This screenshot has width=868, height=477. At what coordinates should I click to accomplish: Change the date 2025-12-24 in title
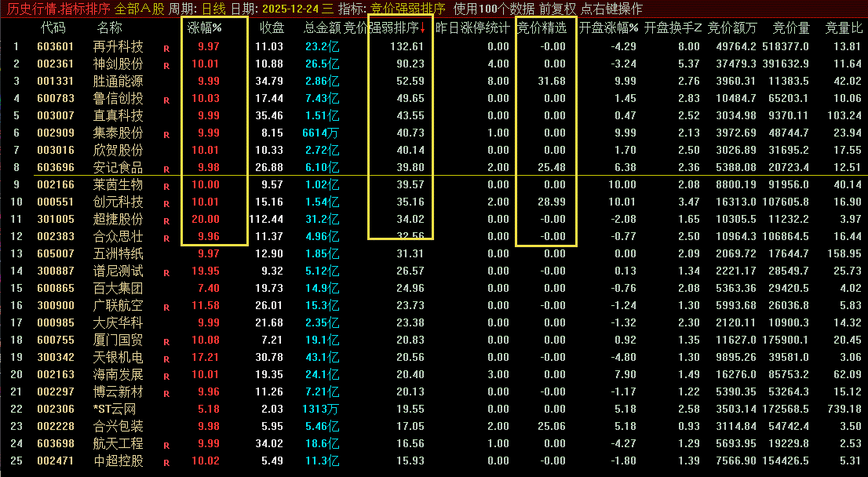pyautogui.click(x=292, y=9)
